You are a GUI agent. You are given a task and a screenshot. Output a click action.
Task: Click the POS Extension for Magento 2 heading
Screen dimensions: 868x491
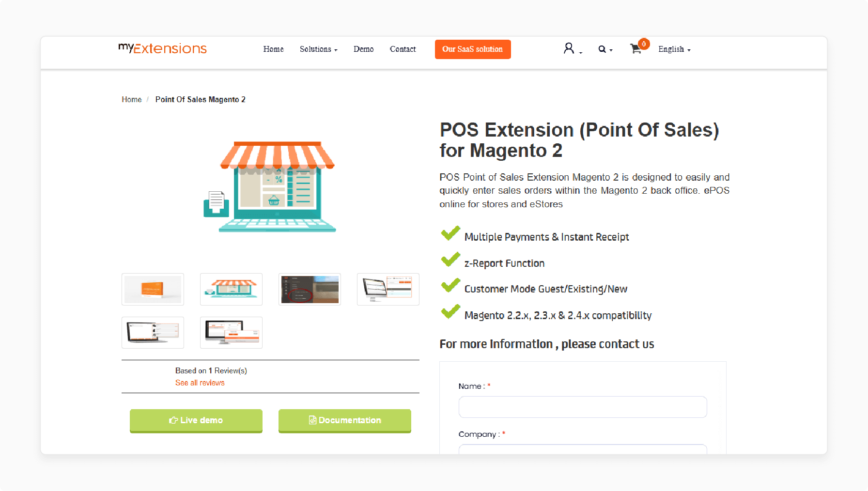click(579, 140)
